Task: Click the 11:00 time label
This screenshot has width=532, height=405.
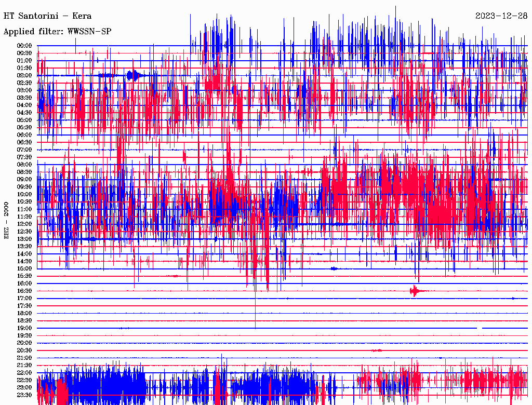Action: point(24,209)
